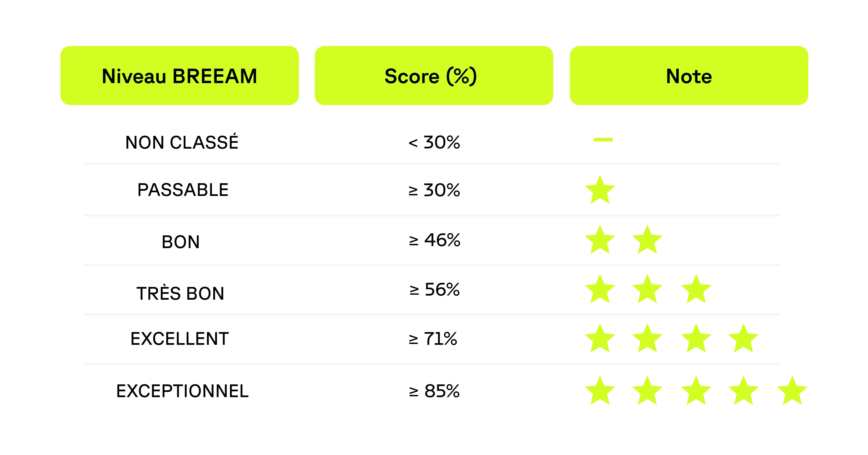Click the ≥ 71% score value

tap(433, 339)
